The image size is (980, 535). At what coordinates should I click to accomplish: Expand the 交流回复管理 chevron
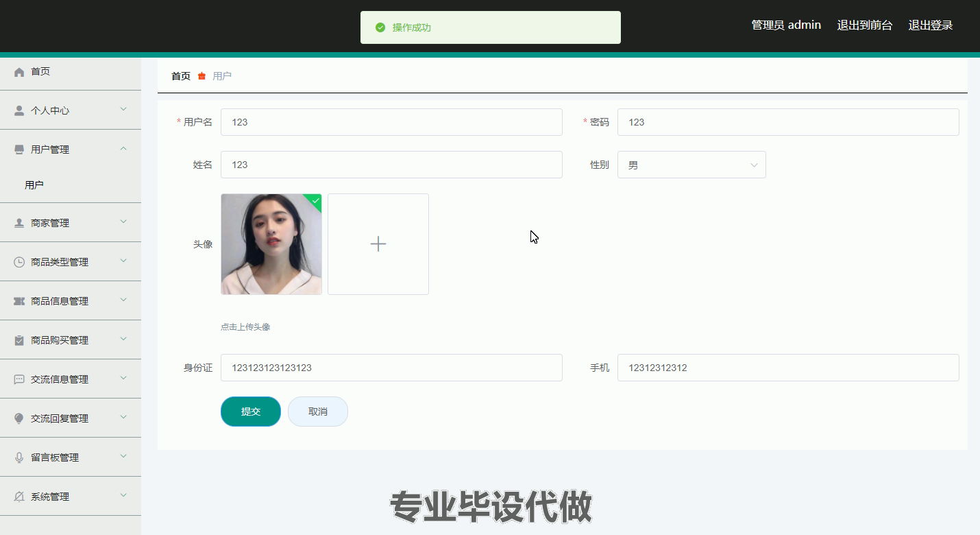point(123,418)
